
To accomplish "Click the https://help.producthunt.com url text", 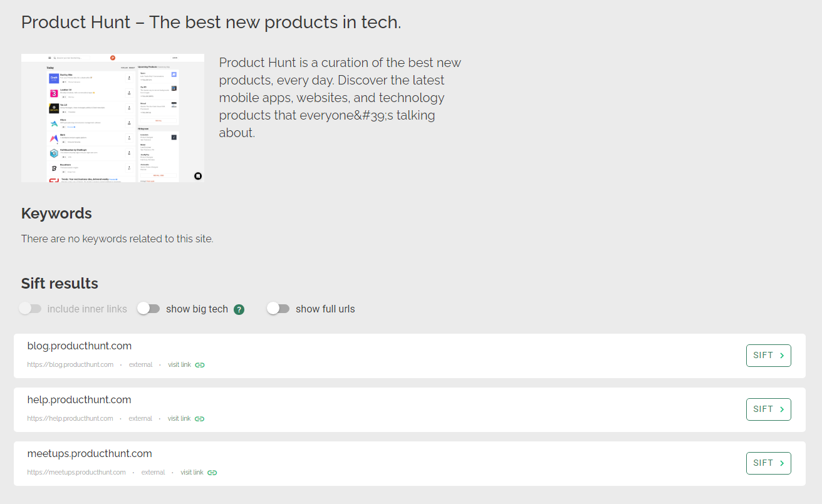I will point(70,419).
